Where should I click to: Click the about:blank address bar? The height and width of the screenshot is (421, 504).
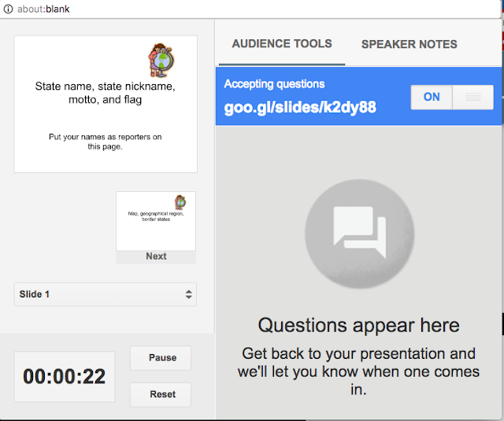pyautogui.click(x=250, y=9)
